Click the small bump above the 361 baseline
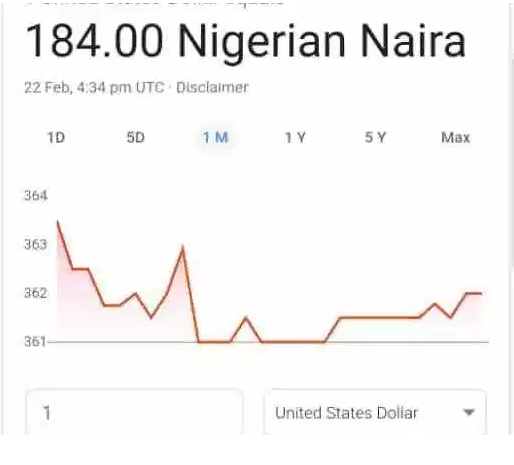This screenshot has width=514, height=465. pyautogui.click(x=246, y=318)
